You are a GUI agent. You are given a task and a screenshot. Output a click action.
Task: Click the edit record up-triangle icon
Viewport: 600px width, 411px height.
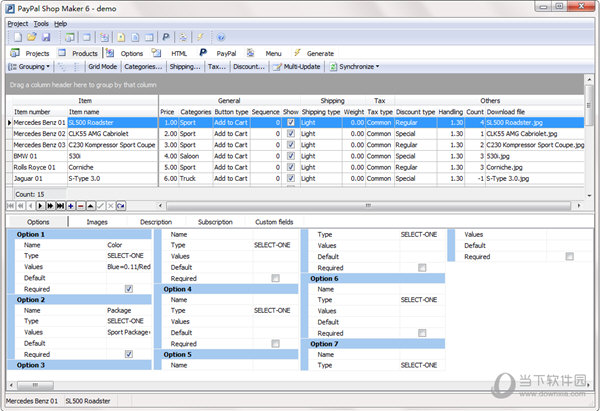pos(91,206)
